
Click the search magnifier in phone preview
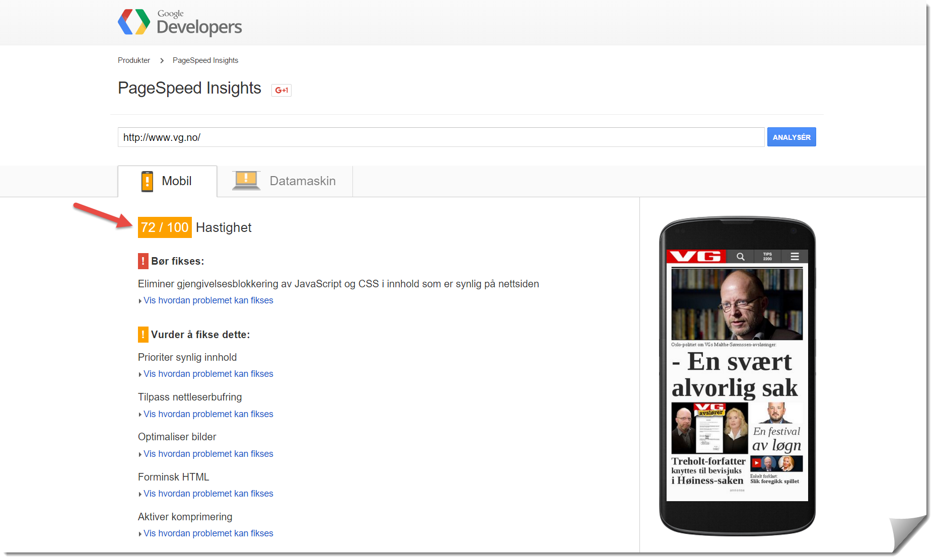coord(741,257)
